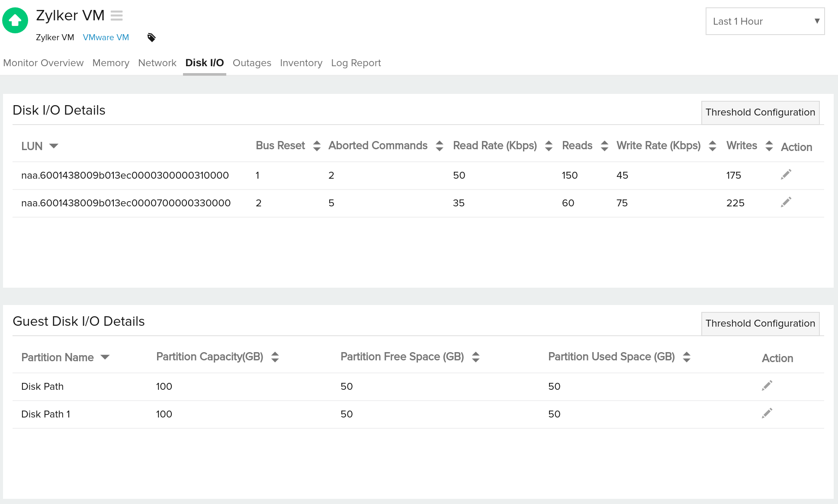The width and height of the screenshot is (838, 504).
Task: Open the Last 1 Hour time dropdown
Action: (x=765, y=21)
